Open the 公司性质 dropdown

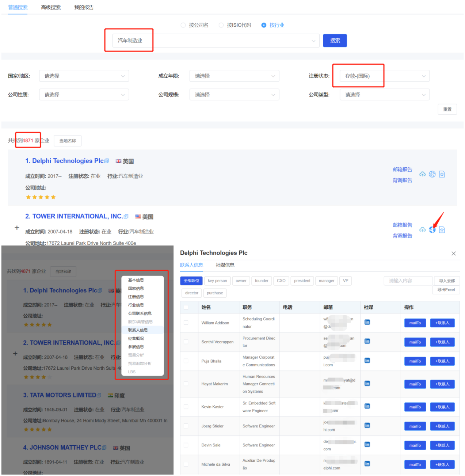84,95
